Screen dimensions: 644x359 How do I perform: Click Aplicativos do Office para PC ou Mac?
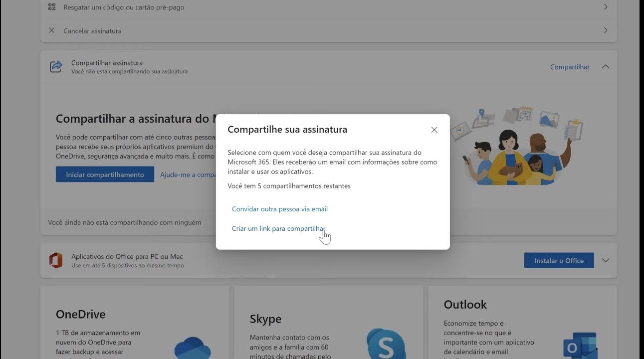pyautogui.click(x=127, y=256)
